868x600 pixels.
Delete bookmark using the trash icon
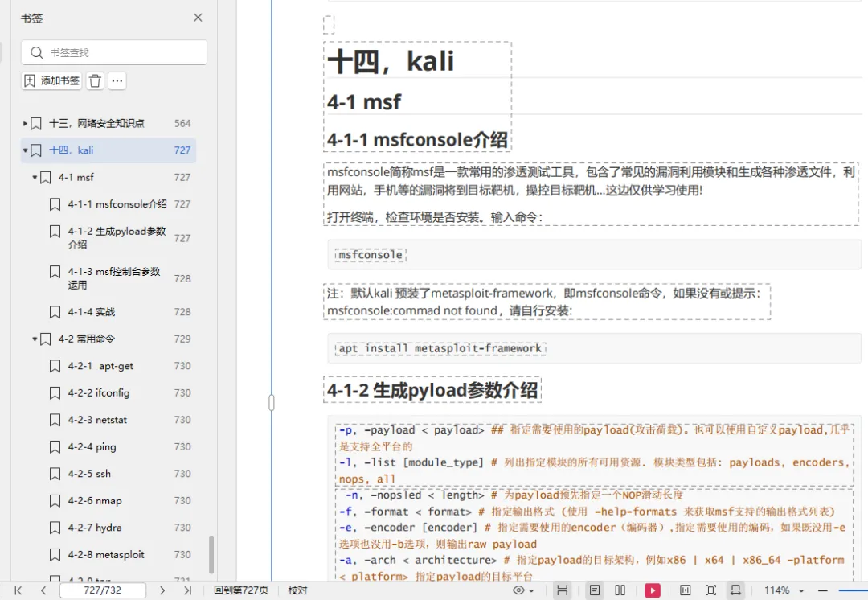click(95, 81)
